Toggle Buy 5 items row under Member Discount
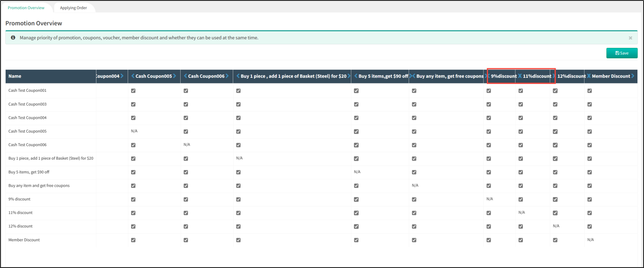 click(x=590, y=172)
